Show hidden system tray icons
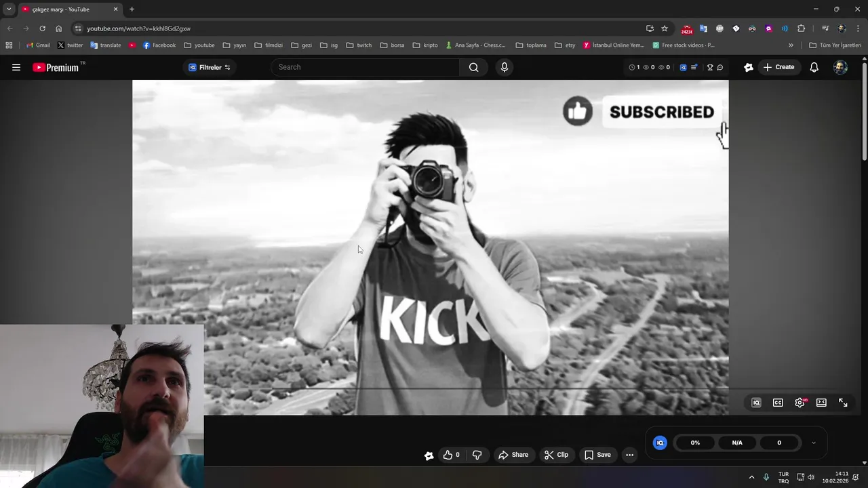Image resolution: width=868 pixels, height=488 pixels. (x=751, y=477)
